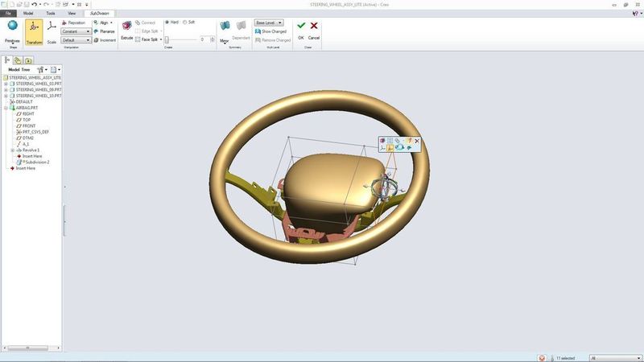Select the Scale tool

52,31
